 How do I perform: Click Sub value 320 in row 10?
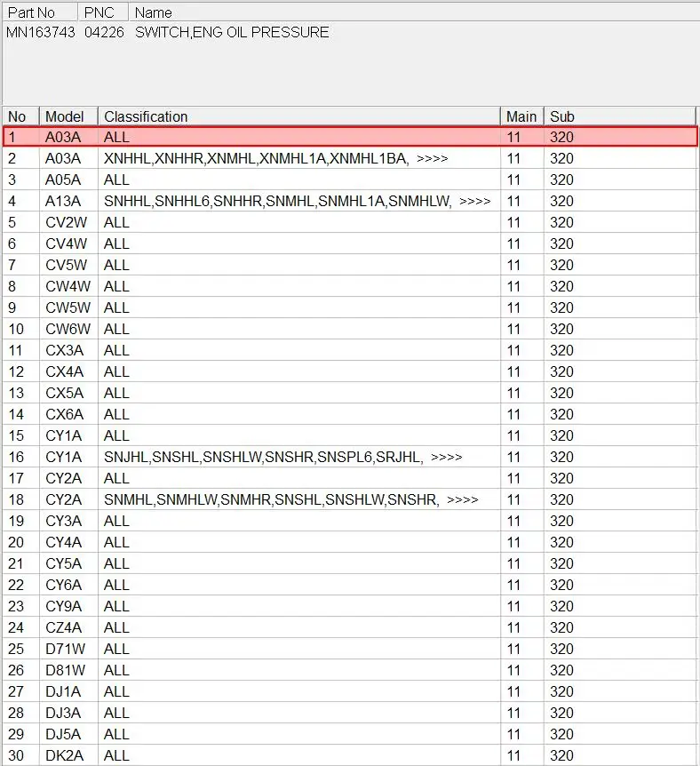tap(561, 330)
